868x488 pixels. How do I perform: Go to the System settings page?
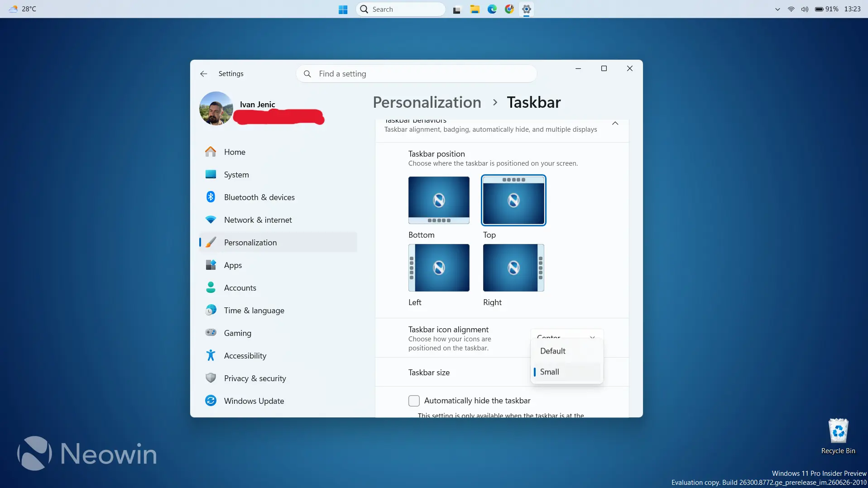(278, 175)
